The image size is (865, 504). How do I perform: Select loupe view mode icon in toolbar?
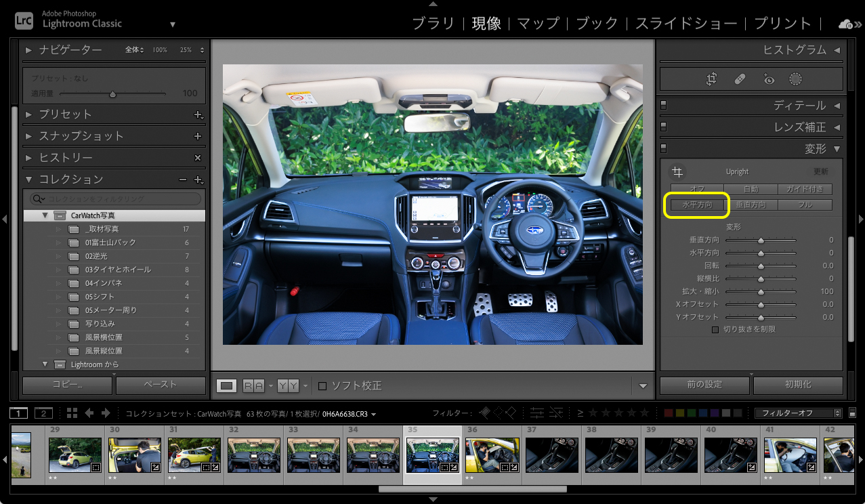pyautogui.click(x=227, y=385)
